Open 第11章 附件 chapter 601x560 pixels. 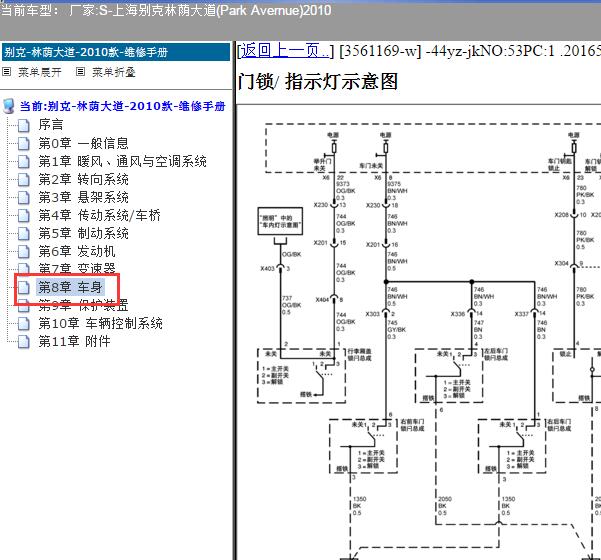click(x=74, y=341)
